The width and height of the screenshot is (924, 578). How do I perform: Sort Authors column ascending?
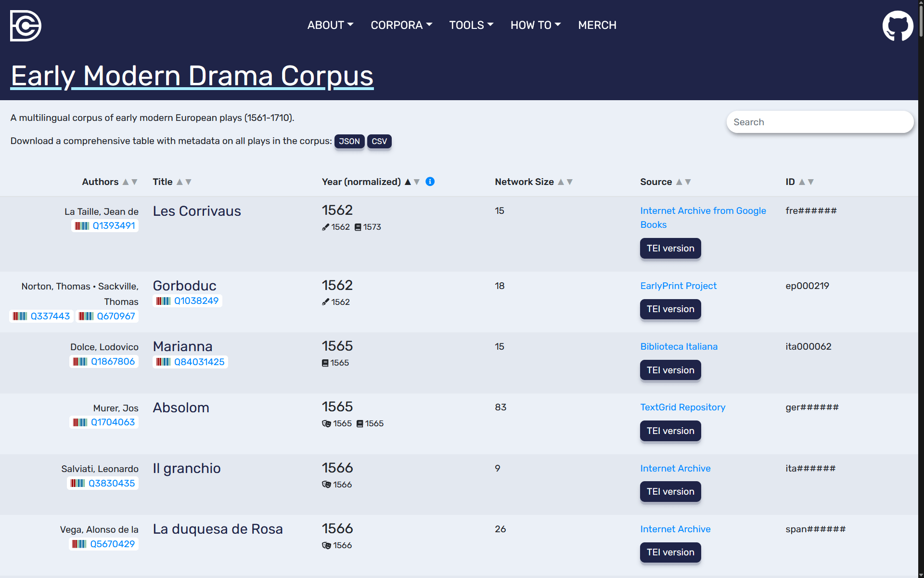[x=126, y=182]
